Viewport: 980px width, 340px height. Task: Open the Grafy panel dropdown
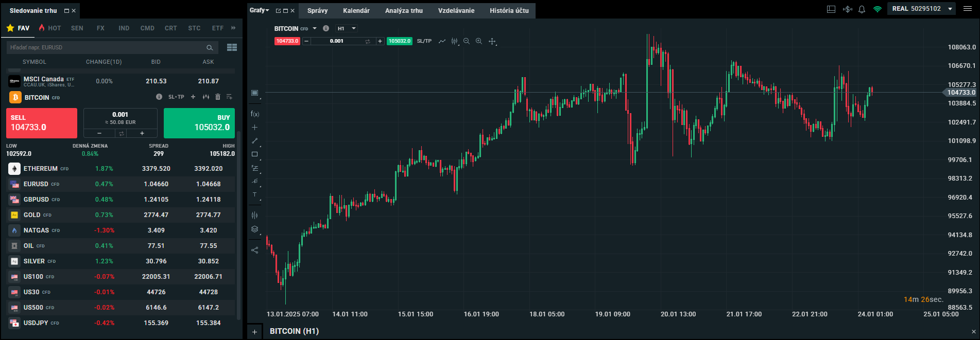coord(260,10)
